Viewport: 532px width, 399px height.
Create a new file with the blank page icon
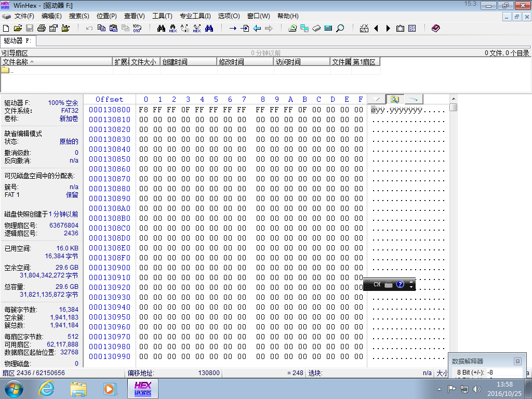(6, 29)
